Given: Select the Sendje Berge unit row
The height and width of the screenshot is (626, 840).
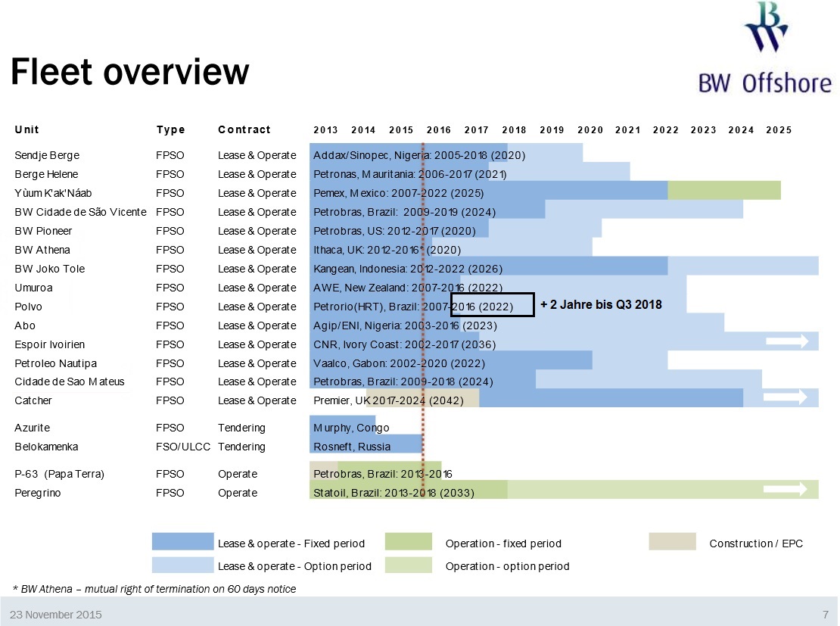Looking at the screenshot, I should (416, 155).
